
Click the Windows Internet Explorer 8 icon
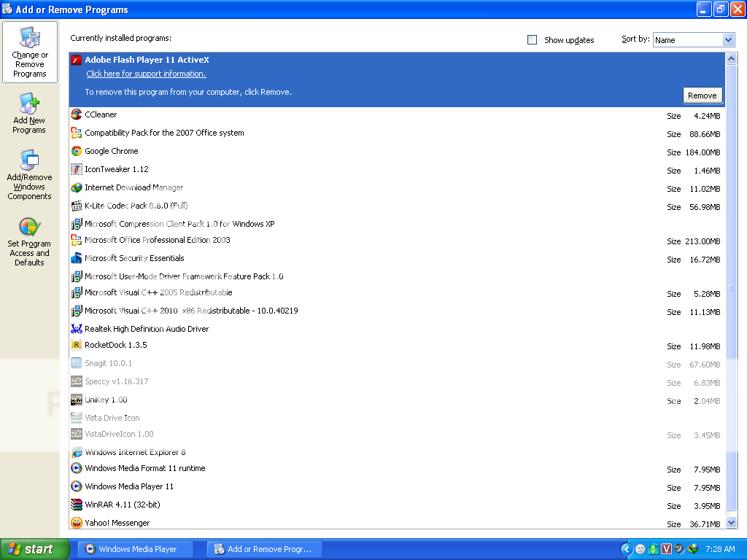76,452
